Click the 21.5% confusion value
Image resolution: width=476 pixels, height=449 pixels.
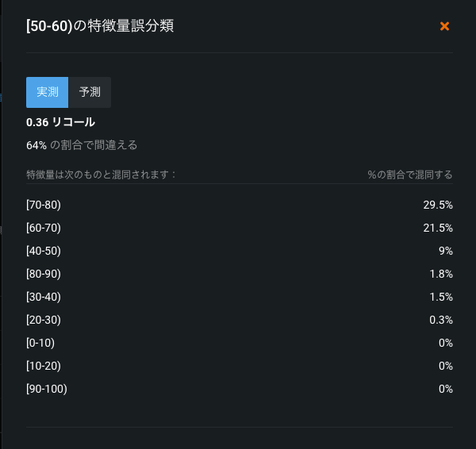[438, 228]
